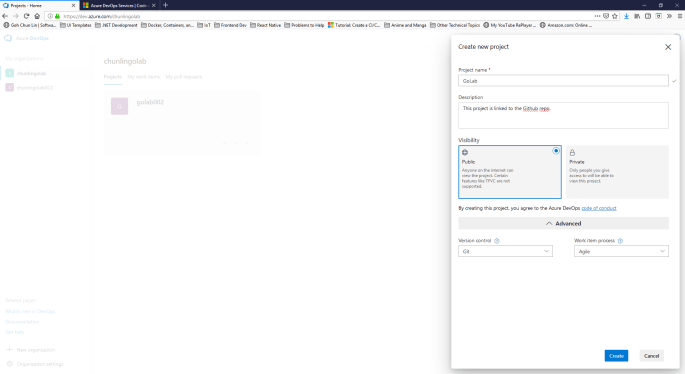Click the Work item process help icon
Image resolution: width=685 pixels, height=374 pixels.
click(620, 241)
